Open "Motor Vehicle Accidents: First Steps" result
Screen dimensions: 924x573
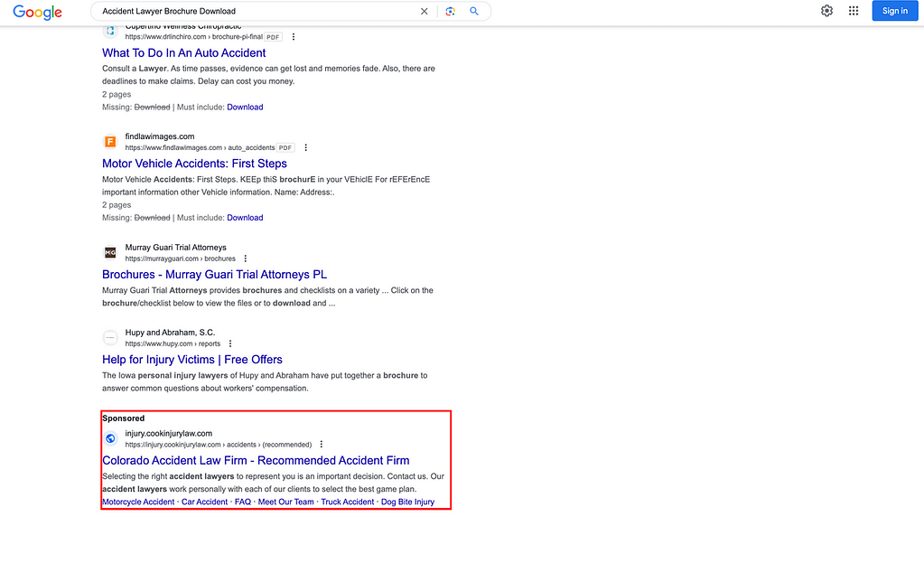click(x=194, y=164)
